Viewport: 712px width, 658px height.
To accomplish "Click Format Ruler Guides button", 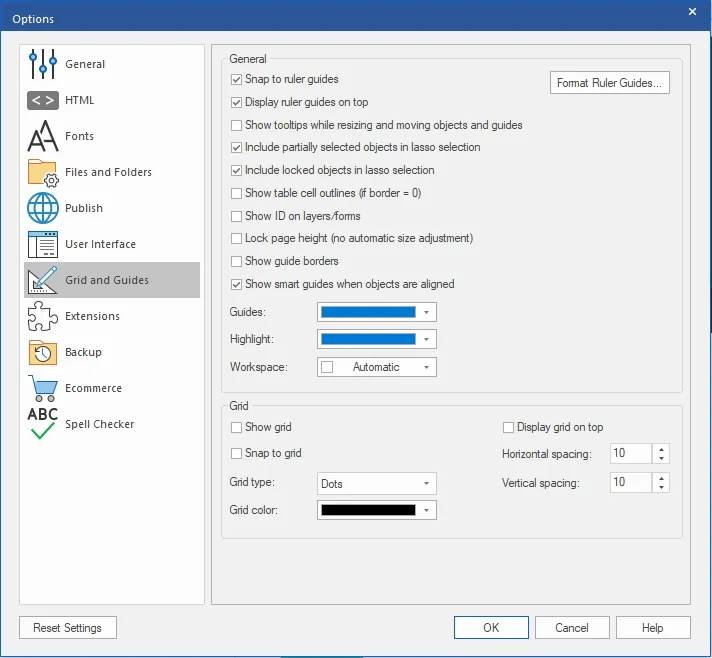I will [609, 83].
